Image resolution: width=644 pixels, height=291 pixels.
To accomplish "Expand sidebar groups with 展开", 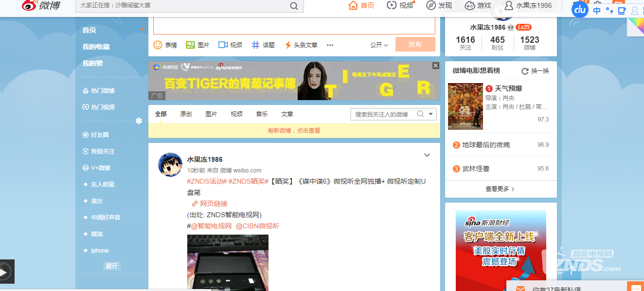I will pyautogui.click(x=111, y=266).
